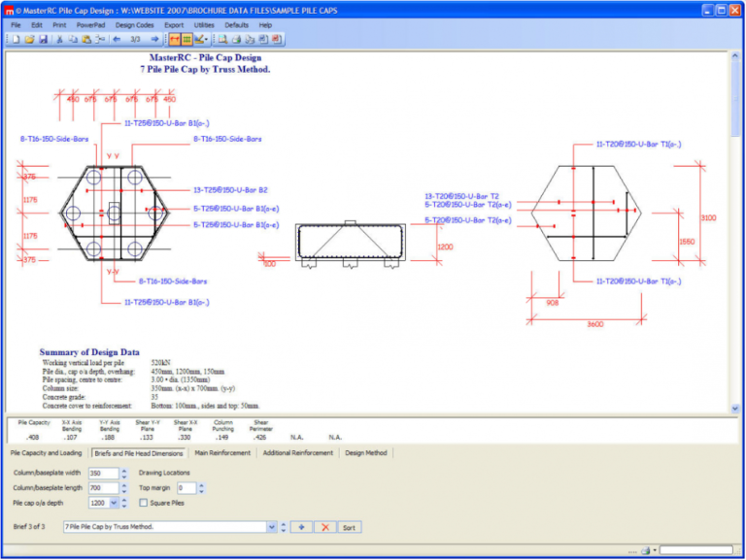Click the status bar text field
Image resolution: width=746 pixels, height=560 pixels.
click(x=696, y=550)
